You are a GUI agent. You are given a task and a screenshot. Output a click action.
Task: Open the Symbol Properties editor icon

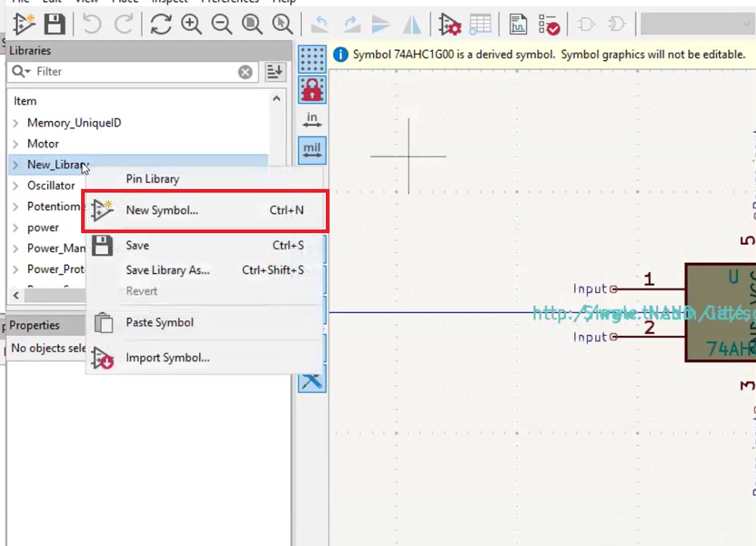(x=449, y=24)
